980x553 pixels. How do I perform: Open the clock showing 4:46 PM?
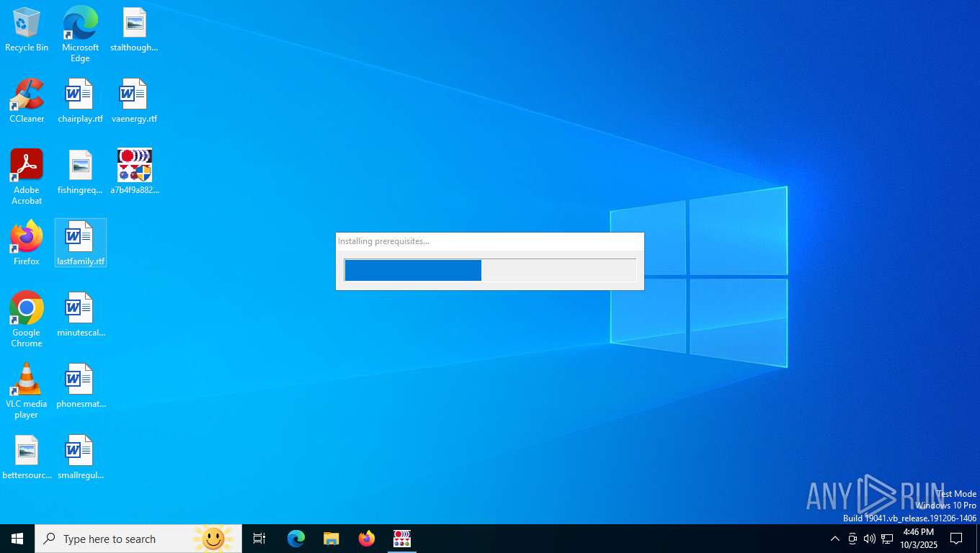point(918,539)
